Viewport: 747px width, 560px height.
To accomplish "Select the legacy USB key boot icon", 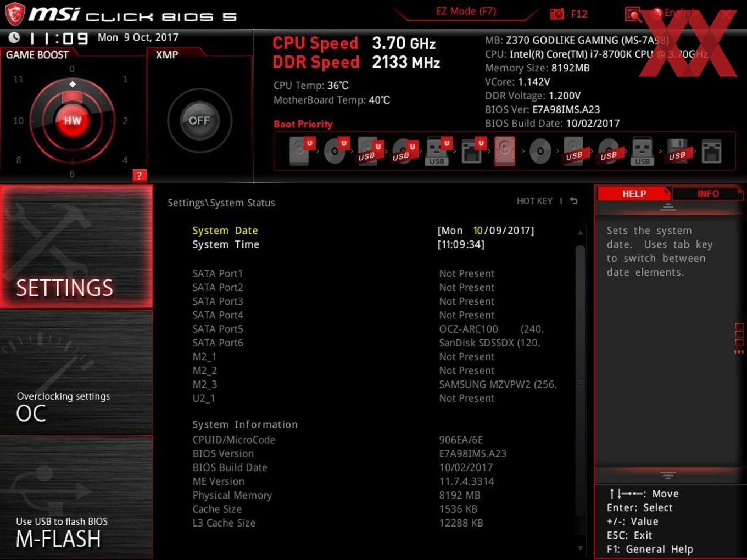I will pyautogui.click(x=642, y=151).
